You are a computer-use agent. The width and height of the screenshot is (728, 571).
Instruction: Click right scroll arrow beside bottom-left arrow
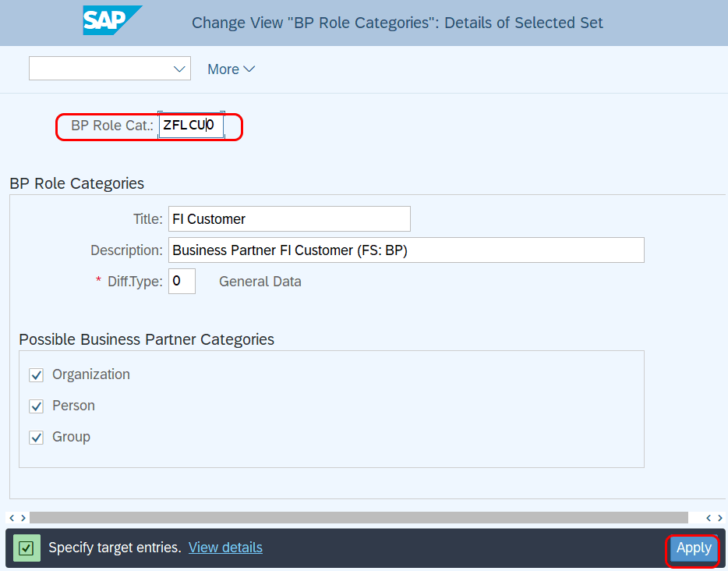pos(23,518)
